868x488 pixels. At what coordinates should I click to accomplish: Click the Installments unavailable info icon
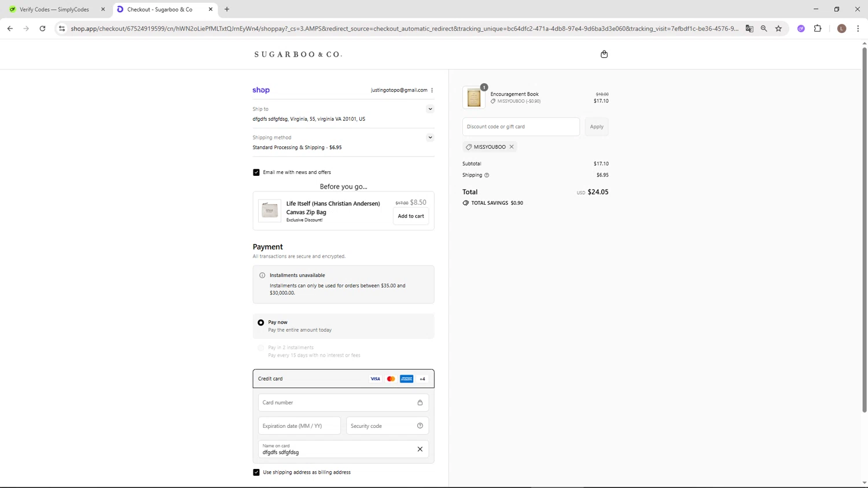(x=262, y=275)
